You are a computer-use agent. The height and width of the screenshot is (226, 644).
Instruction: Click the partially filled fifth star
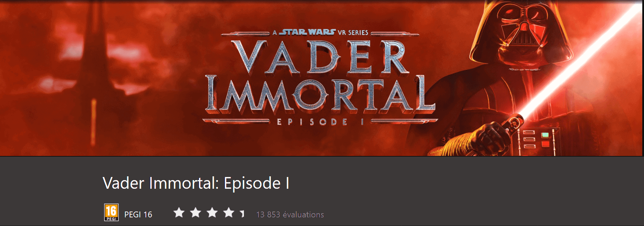pos(243,213)
